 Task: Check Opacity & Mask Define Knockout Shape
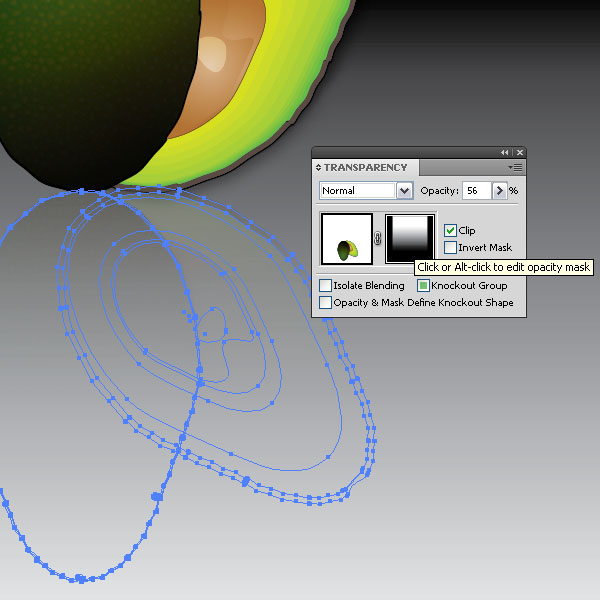[x=325, y=302]
